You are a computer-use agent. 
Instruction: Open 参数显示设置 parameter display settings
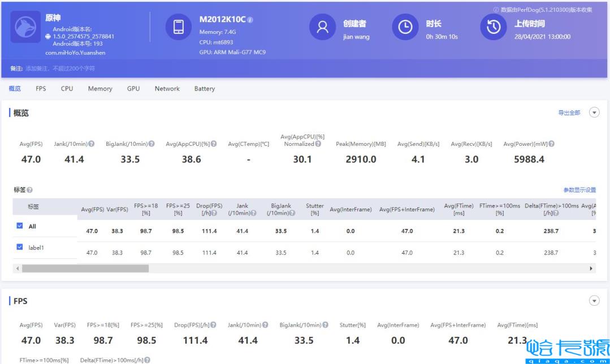[579, 190]
